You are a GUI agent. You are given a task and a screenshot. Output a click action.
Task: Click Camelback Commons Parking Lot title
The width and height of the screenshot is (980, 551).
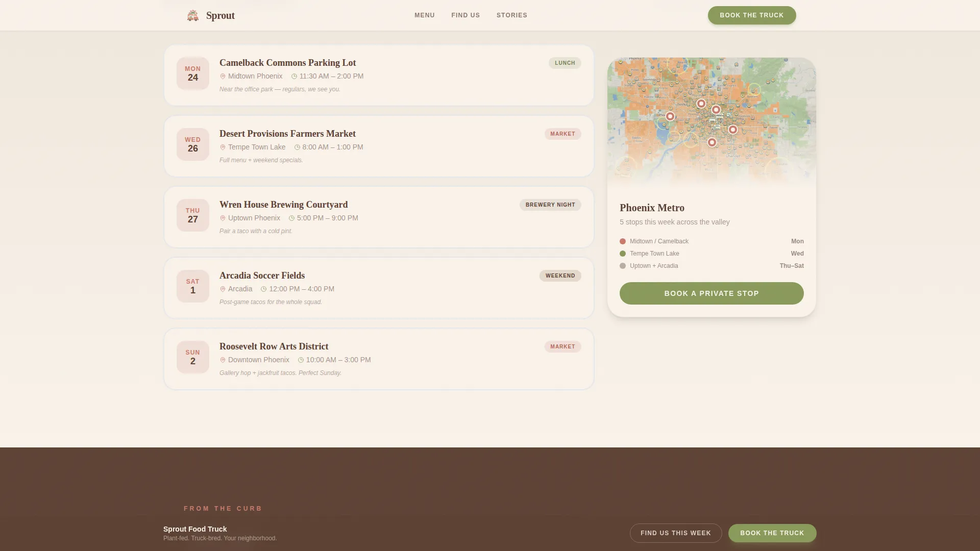288,63
